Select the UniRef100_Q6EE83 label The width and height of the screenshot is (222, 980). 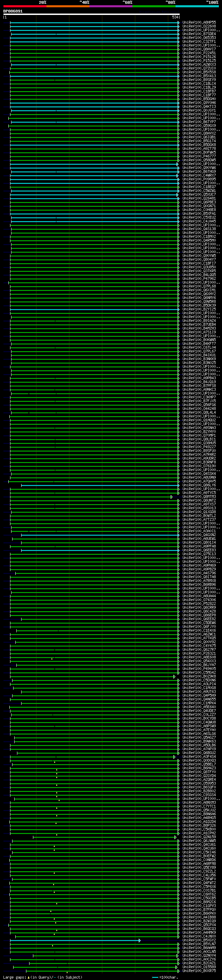coord(199,550)
